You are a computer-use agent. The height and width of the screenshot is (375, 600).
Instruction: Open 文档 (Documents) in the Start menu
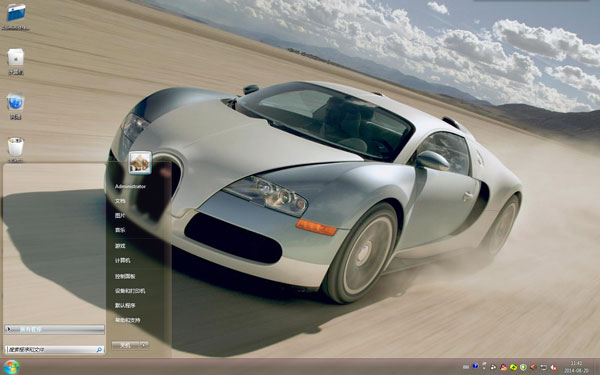(x=120, y=201)
